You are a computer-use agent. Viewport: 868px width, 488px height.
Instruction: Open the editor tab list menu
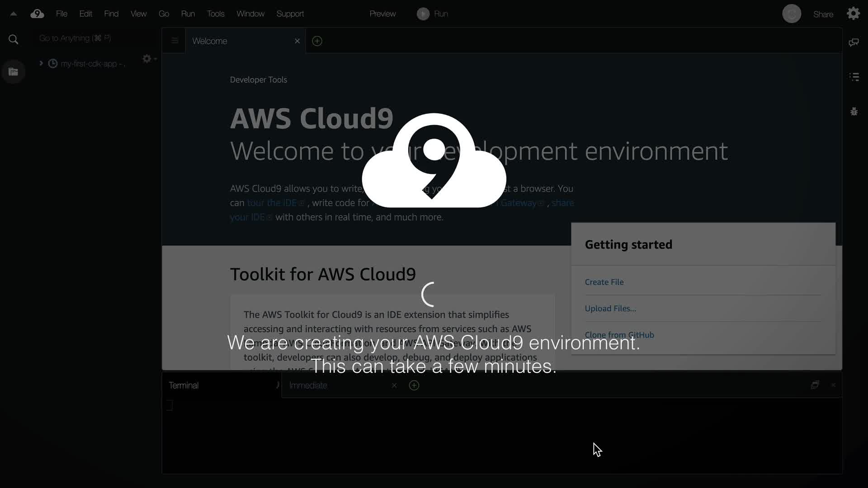point(175,41)
